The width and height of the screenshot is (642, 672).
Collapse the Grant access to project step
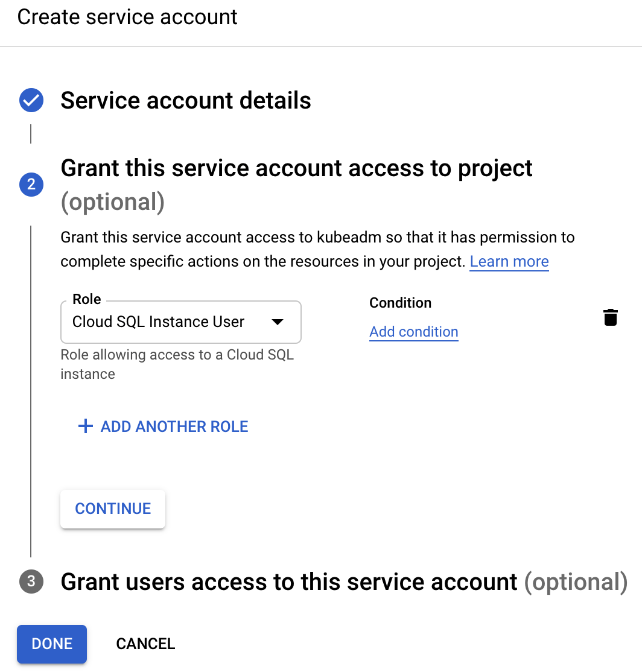[296, 168]
